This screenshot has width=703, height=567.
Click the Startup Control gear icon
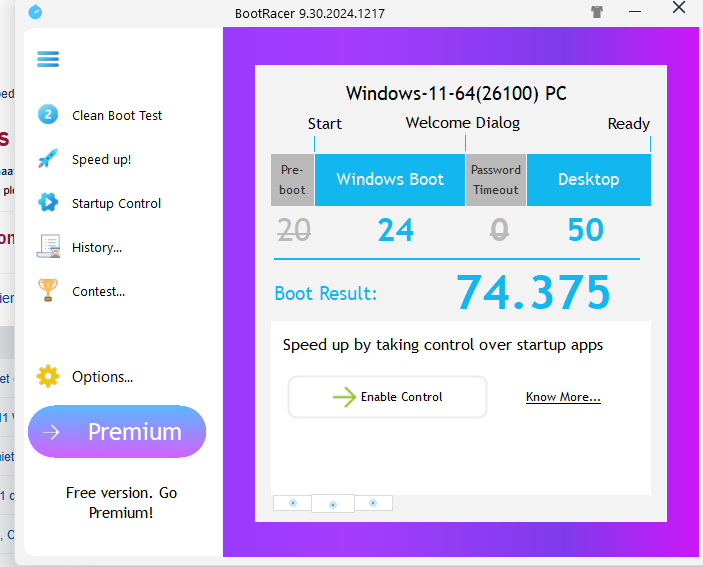(48, 203)
